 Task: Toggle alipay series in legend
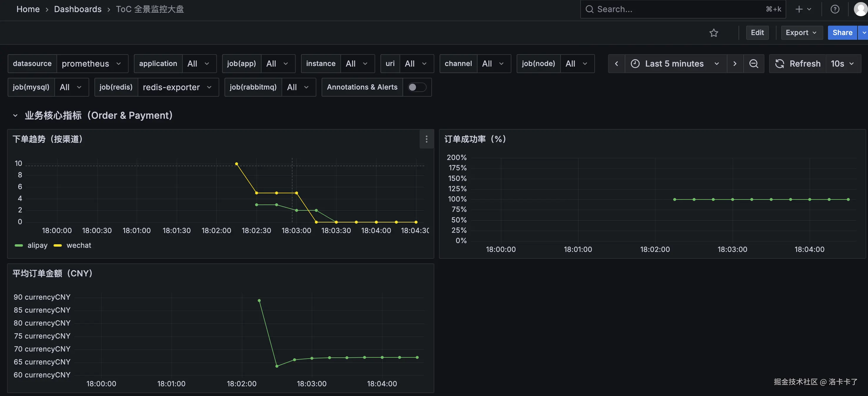tap(37, 245)
